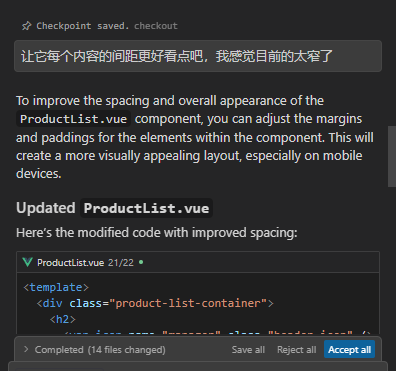Click the chat panel vertical scrollbar thumb
396x371 pixels.
[392, 157]
